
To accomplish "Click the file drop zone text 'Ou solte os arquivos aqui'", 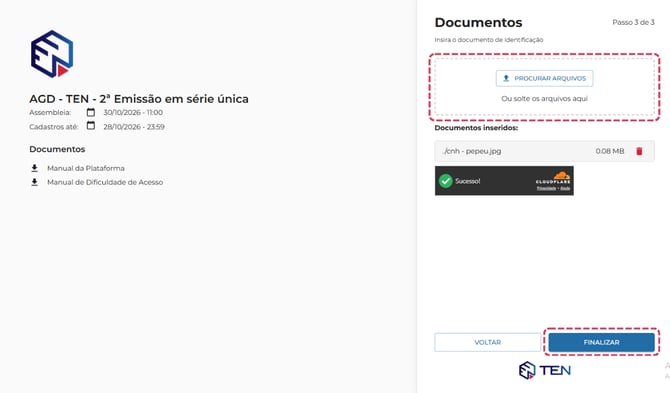I will [x=544, y=99].
